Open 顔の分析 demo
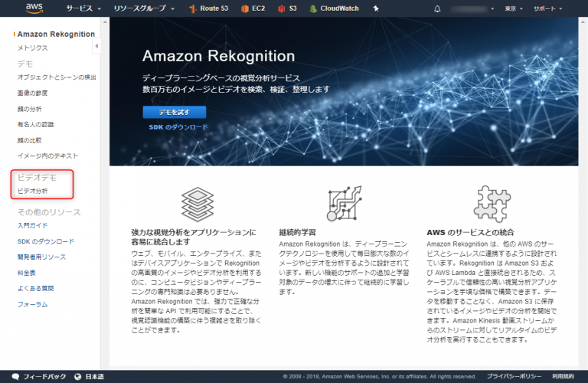The width and height of the screenshot is (588, 383). coord(29,110)
